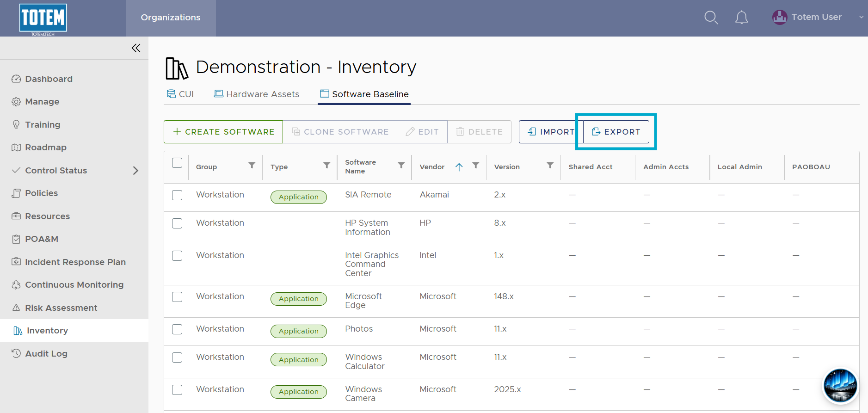Viewport: 868px width, 413px height.
Task: Click the Create Software button
Action: [x=223, y=132]
